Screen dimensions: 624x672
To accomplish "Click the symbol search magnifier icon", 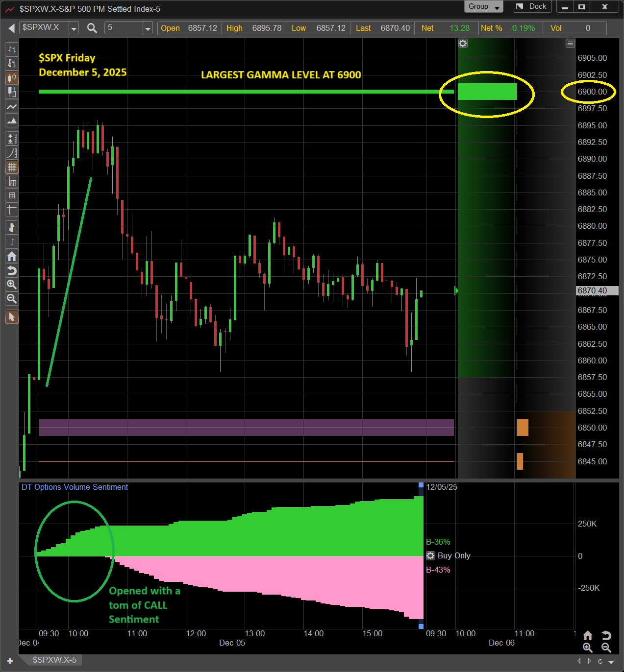I will click(x=92, y=28).
